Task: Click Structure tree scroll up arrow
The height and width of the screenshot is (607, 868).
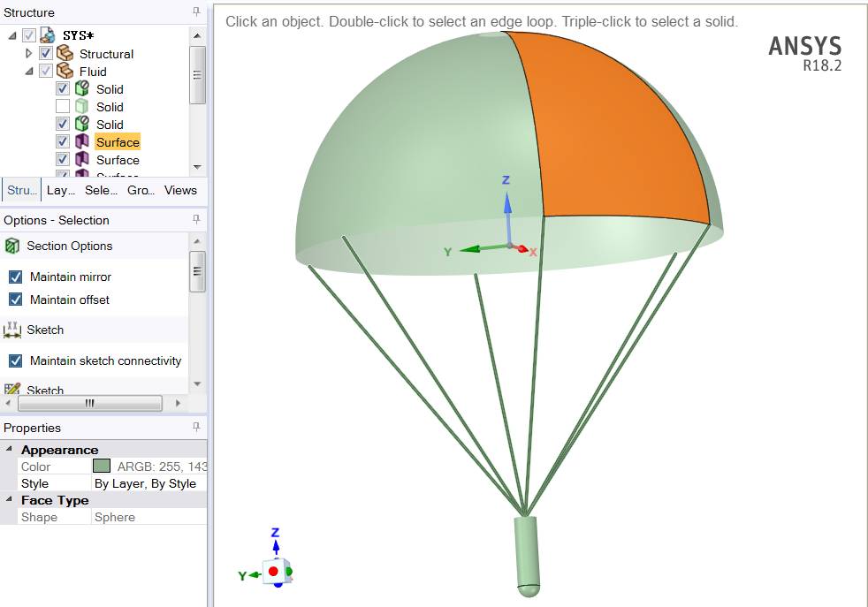Action: 197,35
